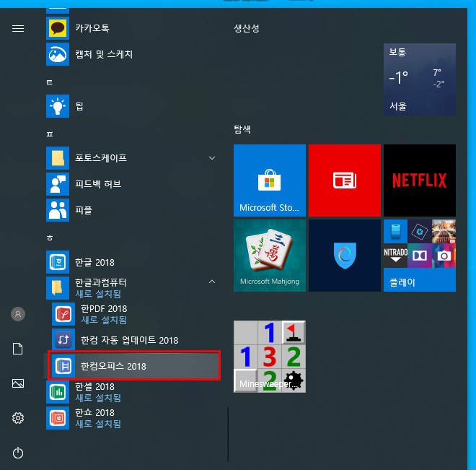The width and height of the screenshot is (476, 470).
Task: Jump via the ㅍ letter header
Action: point(50,134)
